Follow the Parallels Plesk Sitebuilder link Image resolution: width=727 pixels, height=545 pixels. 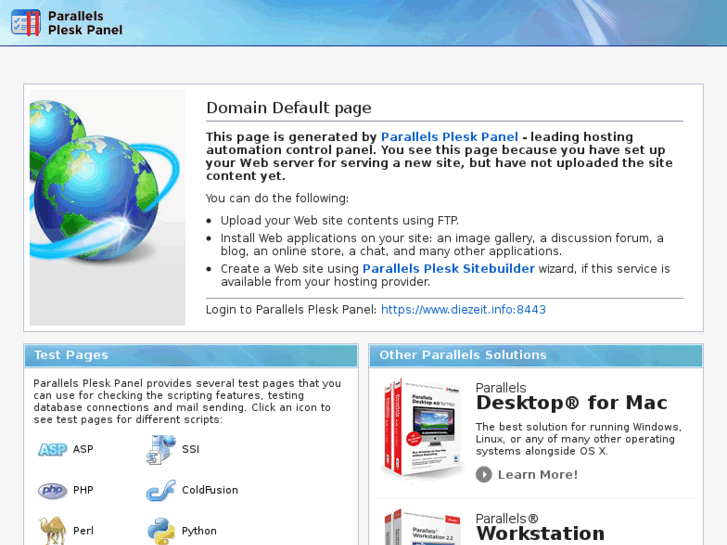(448, 269)
